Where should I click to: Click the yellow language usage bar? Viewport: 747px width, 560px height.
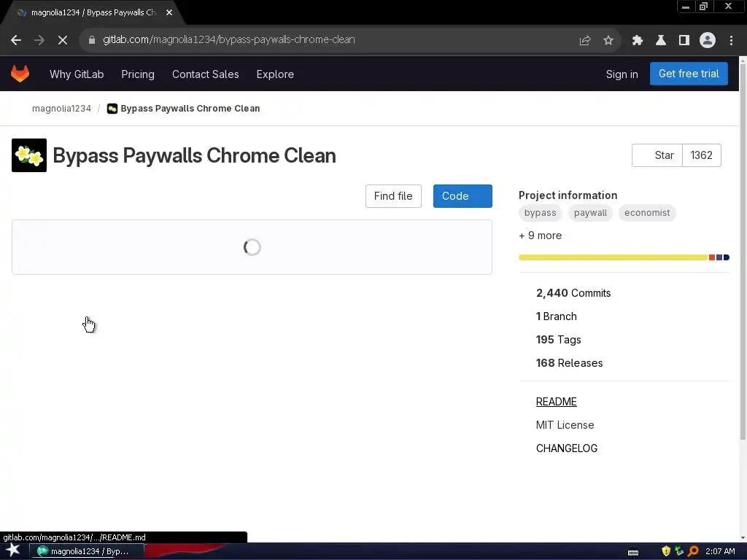[x=613, y=257]
